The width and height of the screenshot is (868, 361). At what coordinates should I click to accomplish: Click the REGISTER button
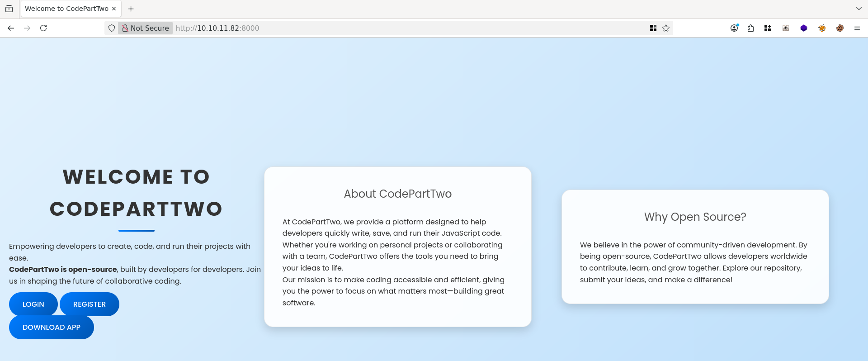coord(90,304)
